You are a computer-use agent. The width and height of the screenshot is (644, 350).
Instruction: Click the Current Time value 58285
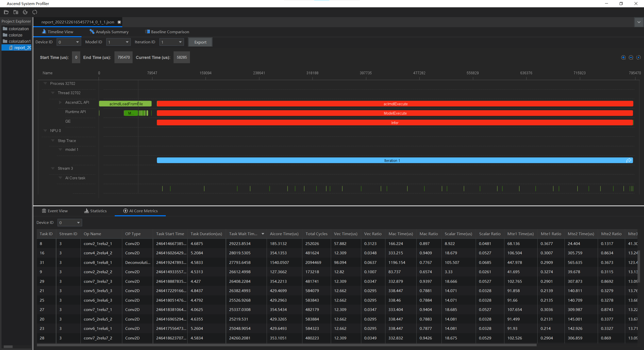point(182,57)
